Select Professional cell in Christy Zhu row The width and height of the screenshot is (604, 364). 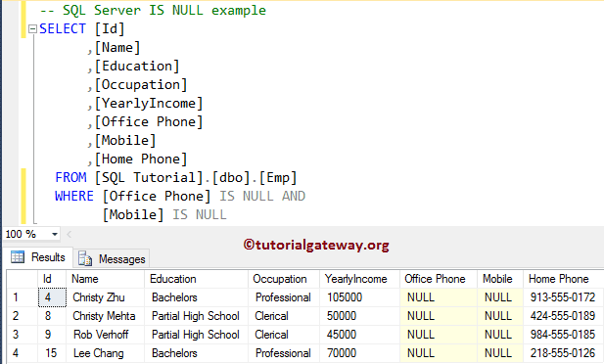tap(284, 297)
